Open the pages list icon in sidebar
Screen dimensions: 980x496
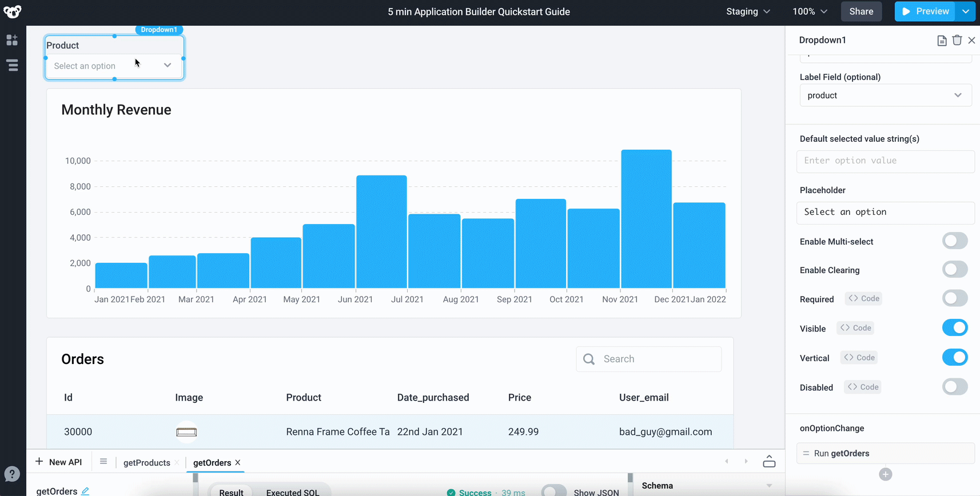pyautogui.click(x=12, y=65)
